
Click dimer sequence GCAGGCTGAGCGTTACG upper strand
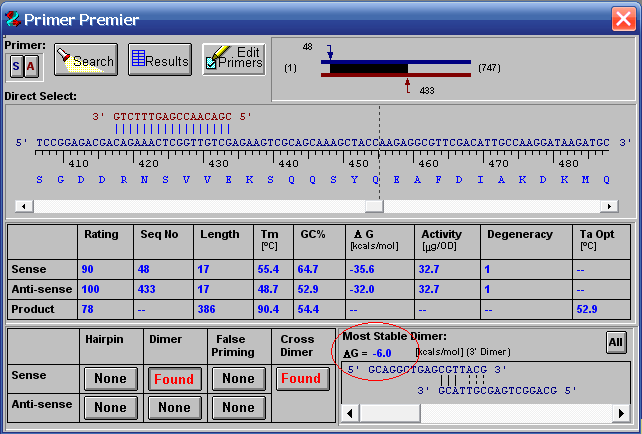pos(427,370)
